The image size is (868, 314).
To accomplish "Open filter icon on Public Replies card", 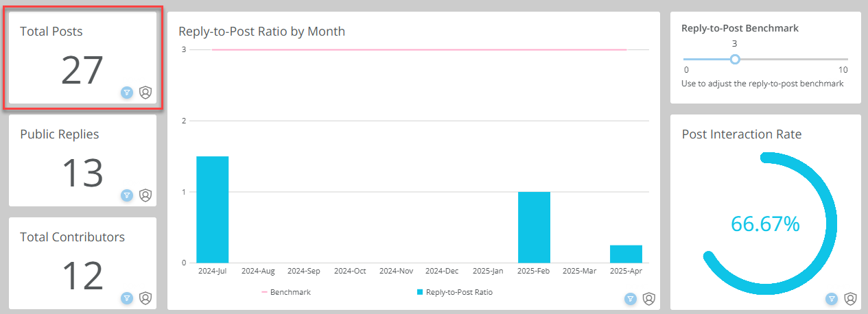I will [x=127, y=195].
